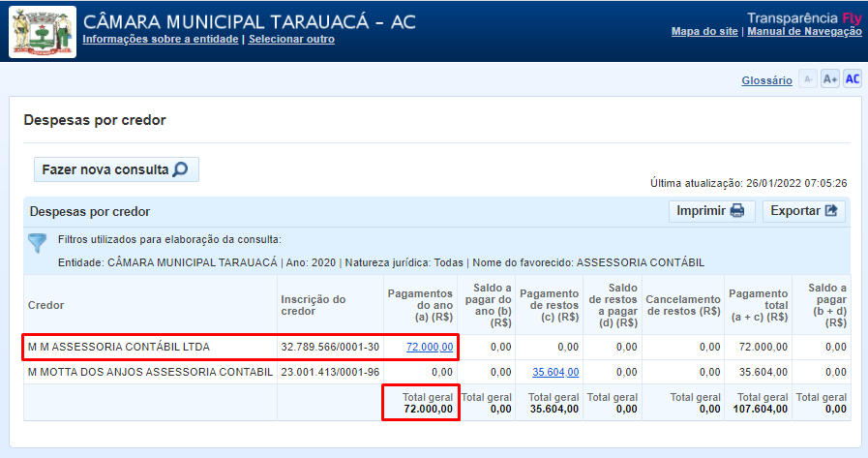Click the printer icon in Imprimir

[x=737, y=211]
